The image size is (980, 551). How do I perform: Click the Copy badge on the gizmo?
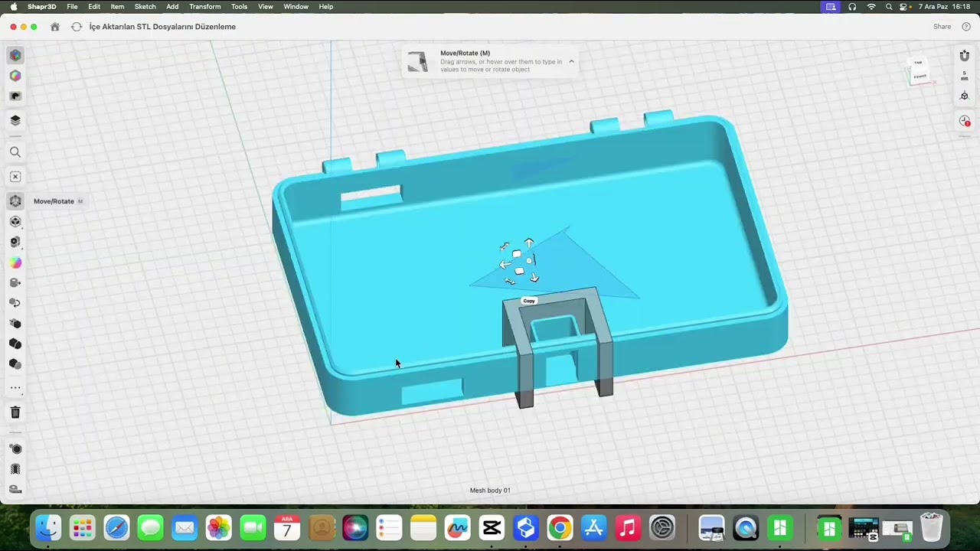[x=529, y=301]
